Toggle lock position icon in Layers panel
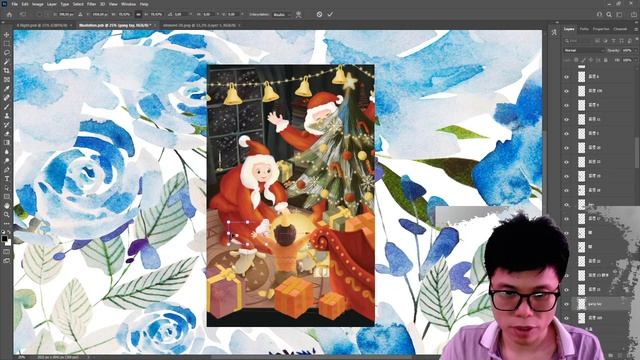The height and width of the screenshot is (360, 640). point(591,60)
